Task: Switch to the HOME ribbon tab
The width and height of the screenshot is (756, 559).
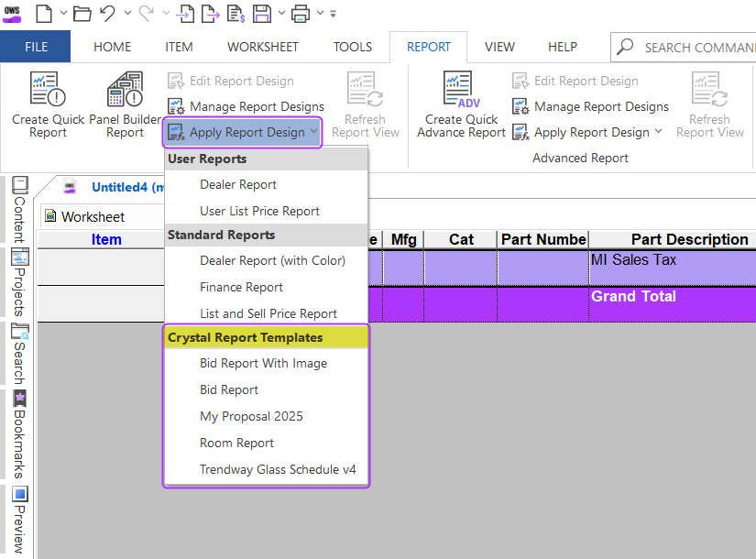Action: [x=113, y=47]
